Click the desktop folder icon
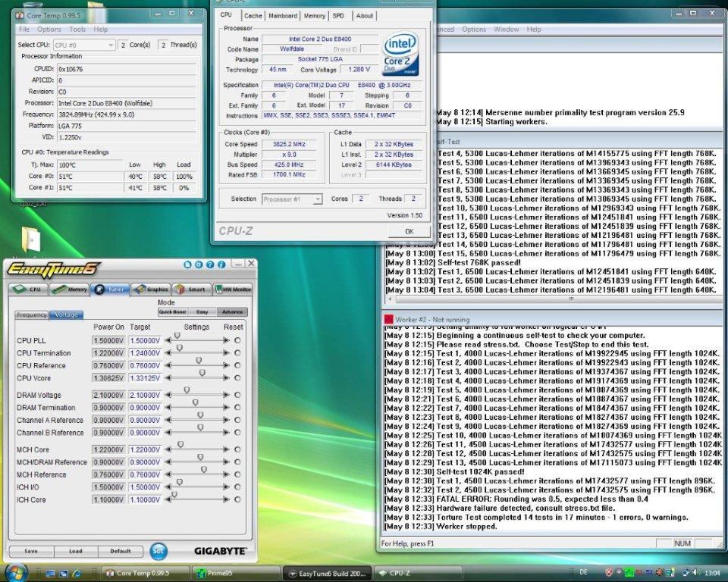Screen dimensions: 728x582 pos(31,240)
